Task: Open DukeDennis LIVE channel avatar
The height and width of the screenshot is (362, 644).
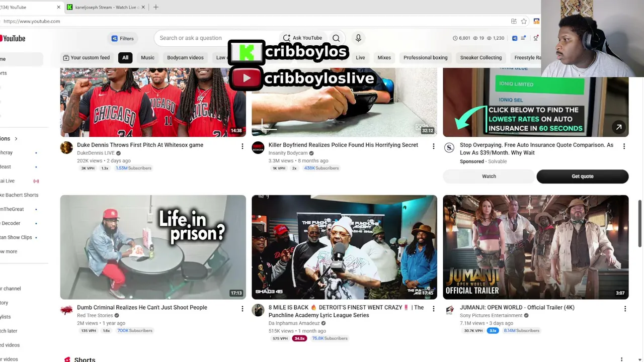Action: pyautogui.click(x=66, y=148)
